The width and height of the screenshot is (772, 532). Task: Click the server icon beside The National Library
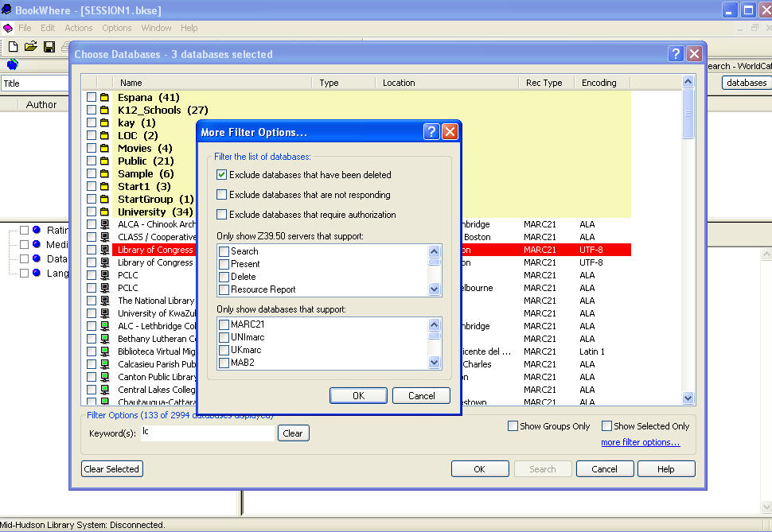pyautogui.click(x=105, y=301)
